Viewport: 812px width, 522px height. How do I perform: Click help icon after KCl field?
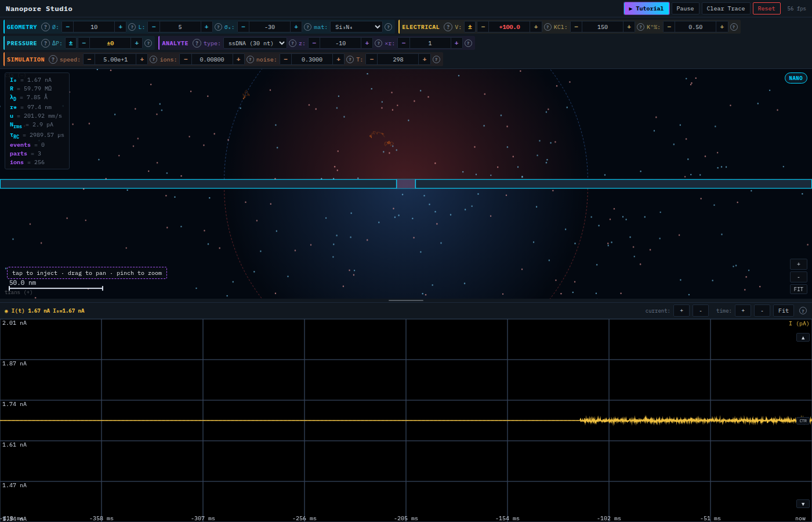(640, 27)
